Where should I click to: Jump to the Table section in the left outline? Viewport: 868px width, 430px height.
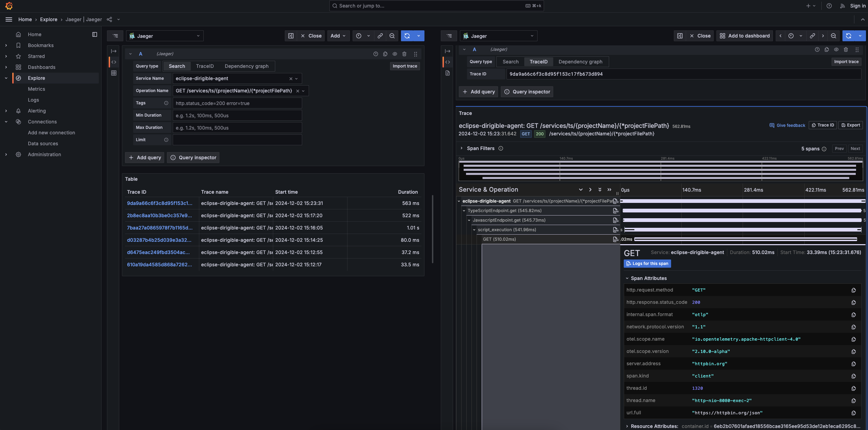coord(114,73)
